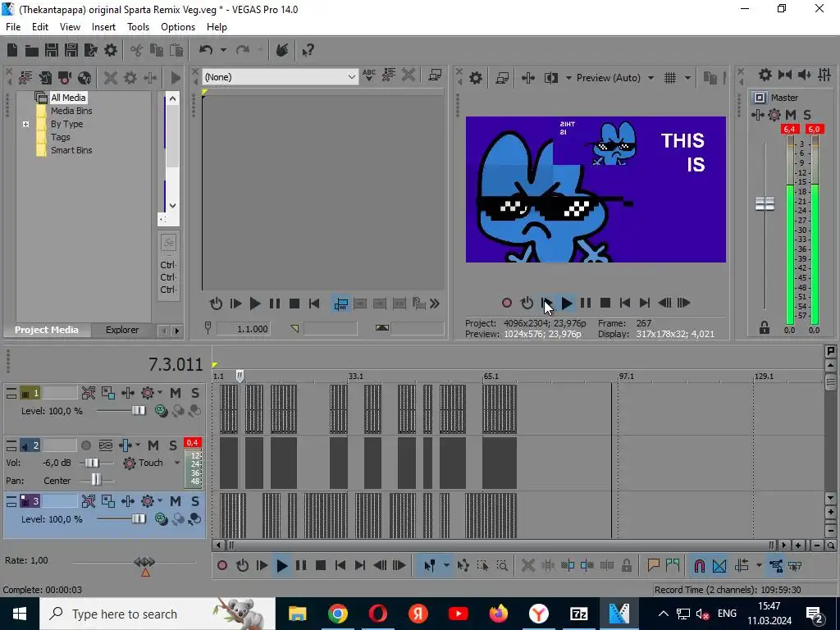Viewport: 840px width, 630px height.
Task: Click the What's This help icon
Action: click(x=308, y=50)
